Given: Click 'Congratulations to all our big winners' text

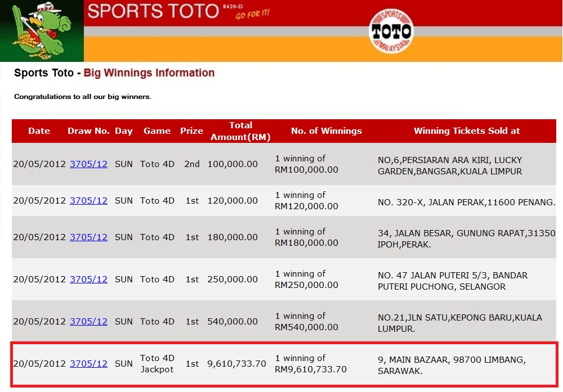Looking at the screenshot, I should 83,97.
